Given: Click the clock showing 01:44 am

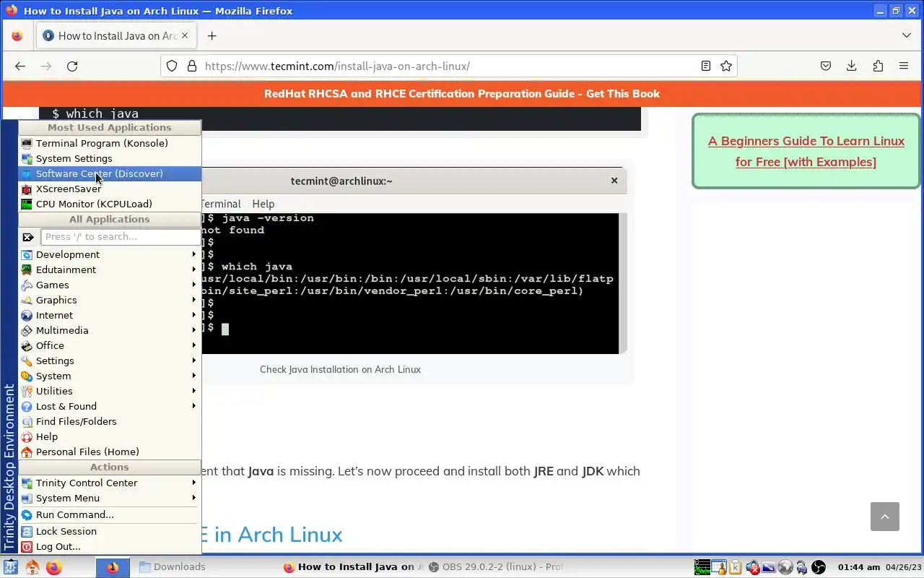Looking at the screenshot, I should pyautogui.click(x=859, y=567).
